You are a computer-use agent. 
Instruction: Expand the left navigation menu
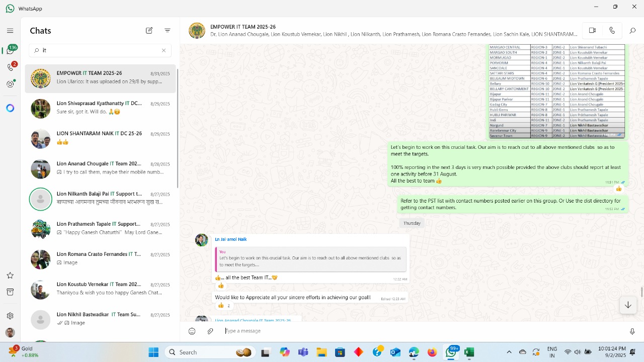tap(10, 31)
